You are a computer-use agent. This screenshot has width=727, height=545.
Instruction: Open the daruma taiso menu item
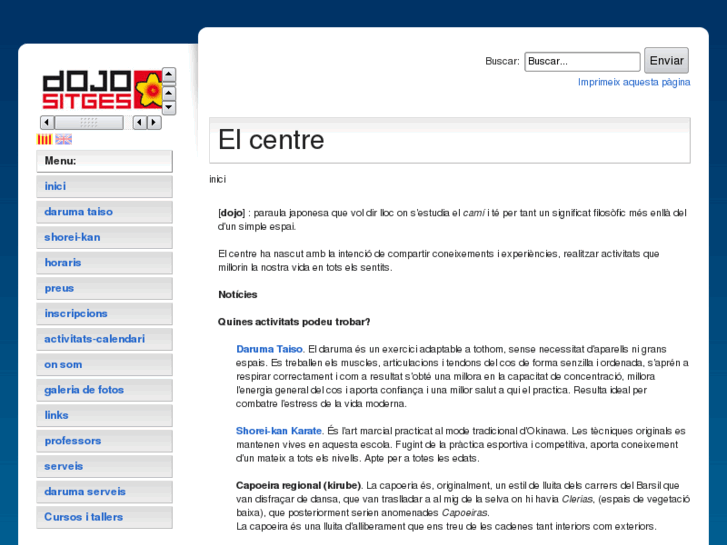(x=104, y=212)
